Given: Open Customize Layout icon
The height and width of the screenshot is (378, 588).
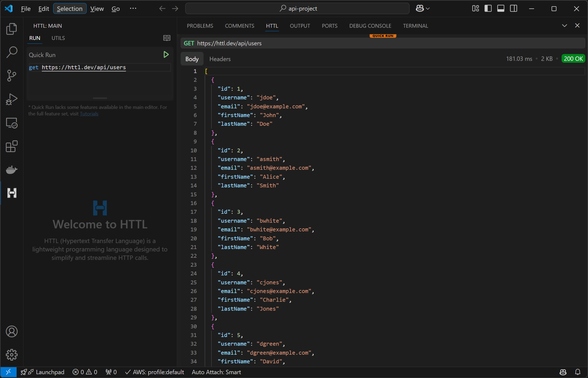Looking at the screenshot, I should (x=475, y=8).
